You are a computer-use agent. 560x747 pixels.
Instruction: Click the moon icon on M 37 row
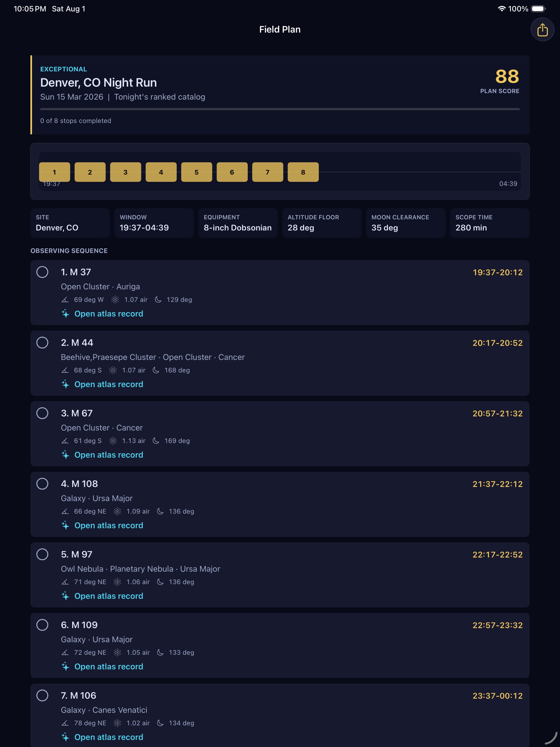[158, 300]
